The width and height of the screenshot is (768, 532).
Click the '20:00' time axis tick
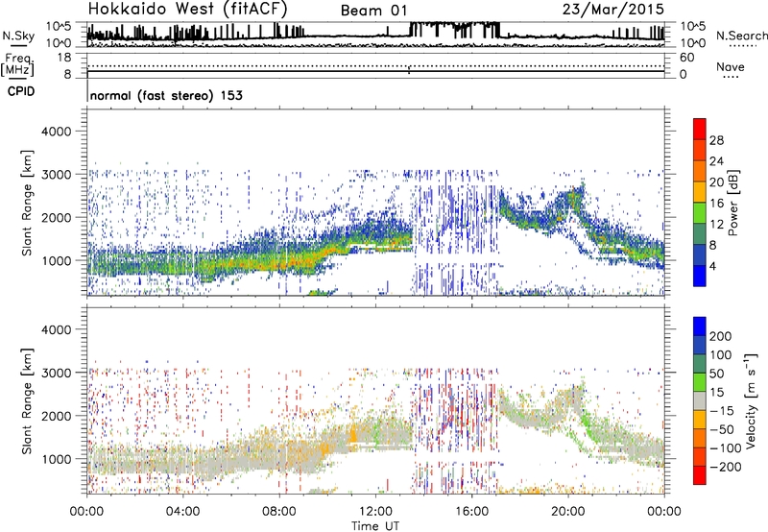(568, 512)
